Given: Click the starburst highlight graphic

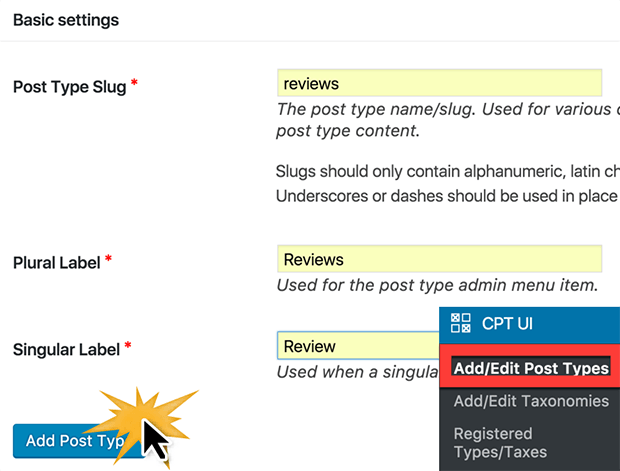Looking at the screenshot, I should tap(144, 426).
